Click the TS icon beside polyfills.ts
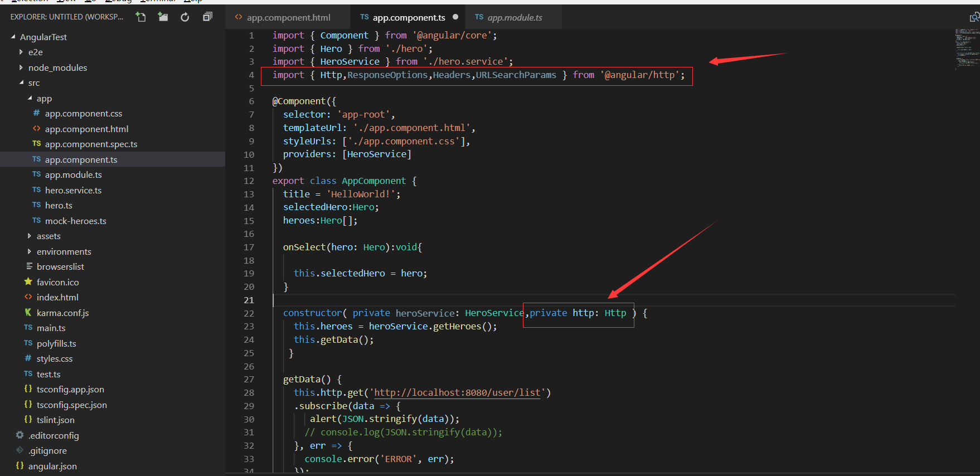 point(28,343)
